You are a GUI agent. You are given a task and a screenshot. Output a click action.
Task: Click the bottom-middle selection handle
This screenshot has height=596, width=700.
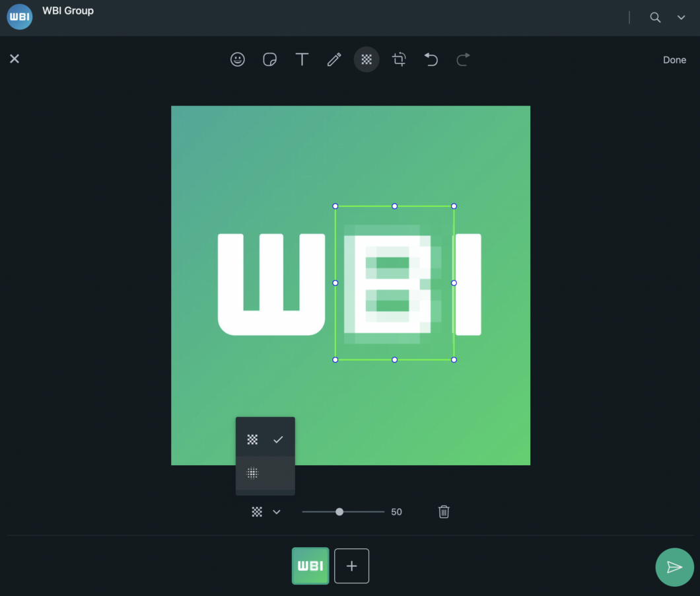[x=395, y=359]
